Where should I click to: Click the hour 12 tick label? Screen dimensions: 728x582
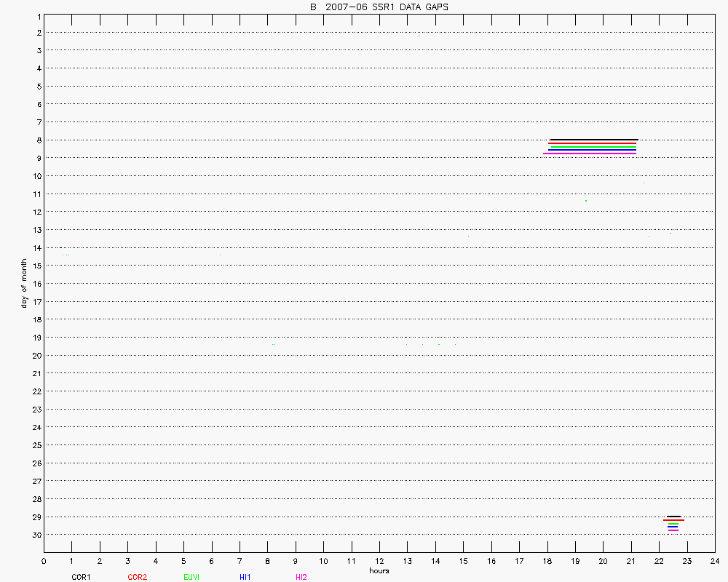[379, 561]
